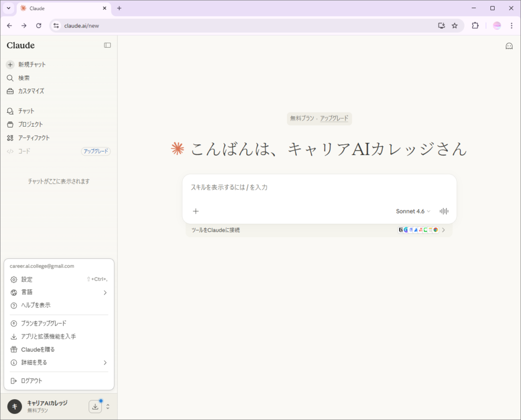The width and height of the screenshot is (521, 420).
Task: Click the message input field
Action: (x=319, y=188)
